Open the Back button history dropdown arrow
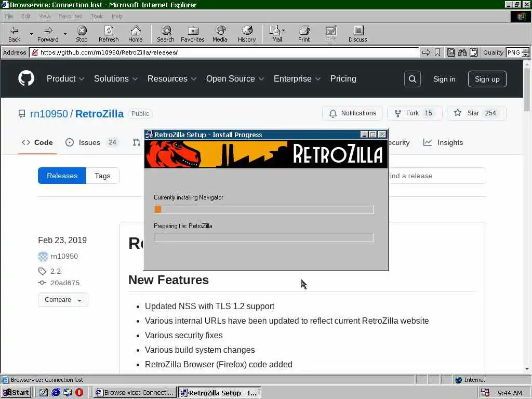Screen dimensions: 532x399 click(x=31, y=34)
